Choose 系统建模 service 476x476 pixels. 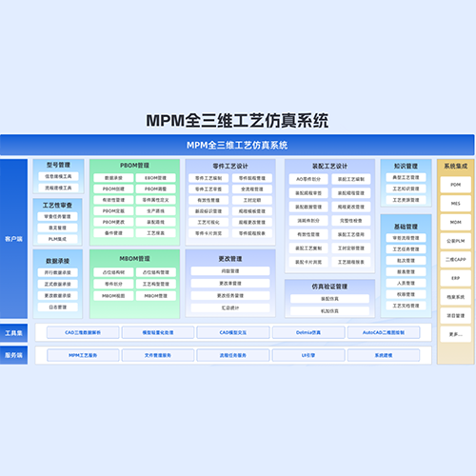click(x=384, y=355)
